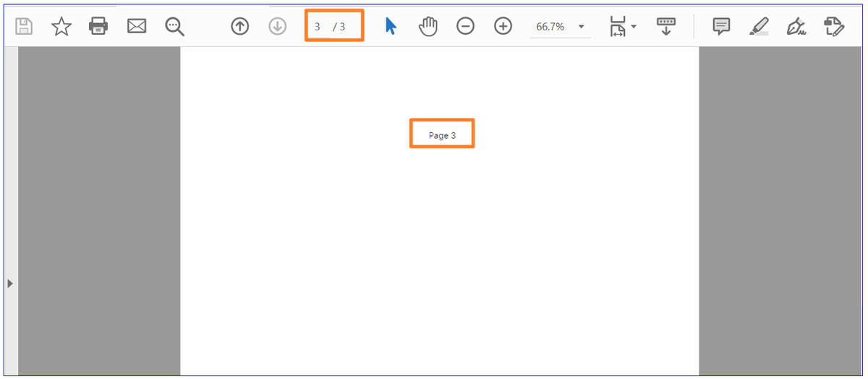868x379 pixels.
Task: Add a sticky note comment
Action: tap(721, 27)
